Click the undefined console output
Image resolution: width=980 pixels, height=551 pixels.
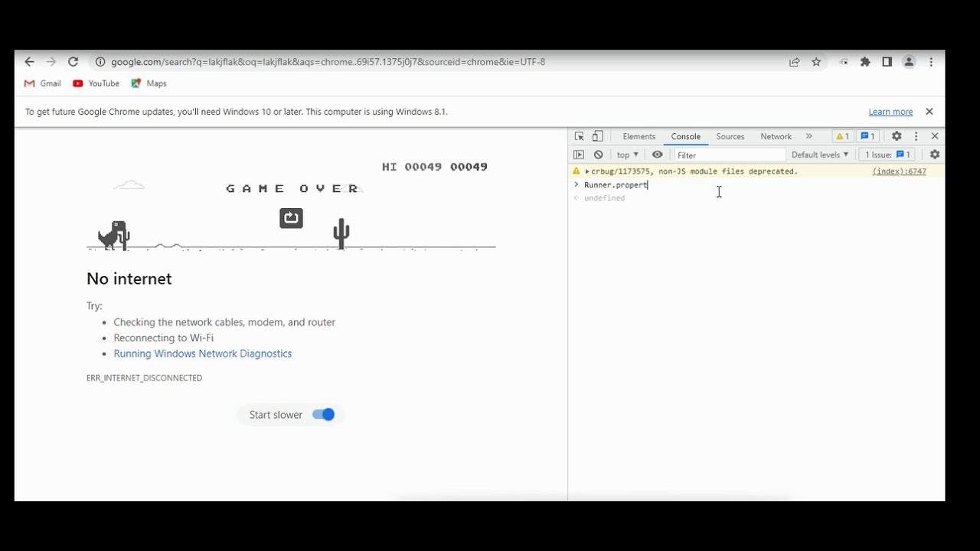(604, 198)
